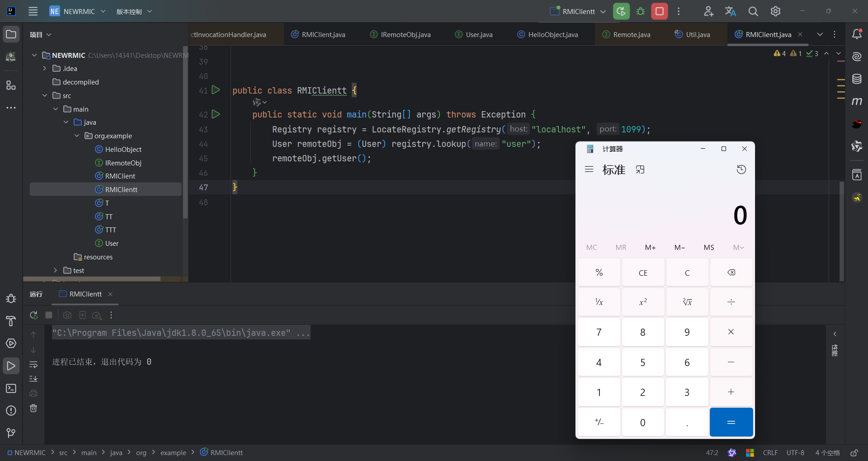The height and width of the screenshot is (461, 868).
Task: Switch to the HelloObject.java editor tab
Action: coord(547,34)
